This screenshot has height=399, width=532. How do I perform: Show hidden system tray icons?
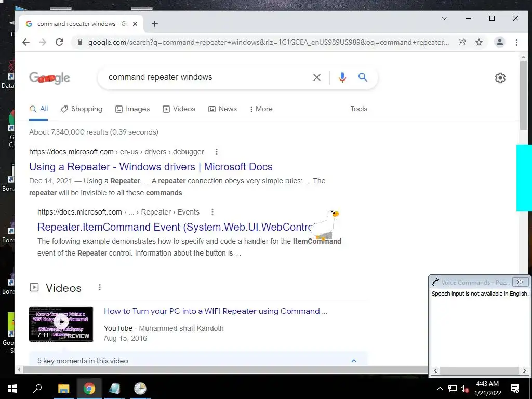[x=440, y=389]
